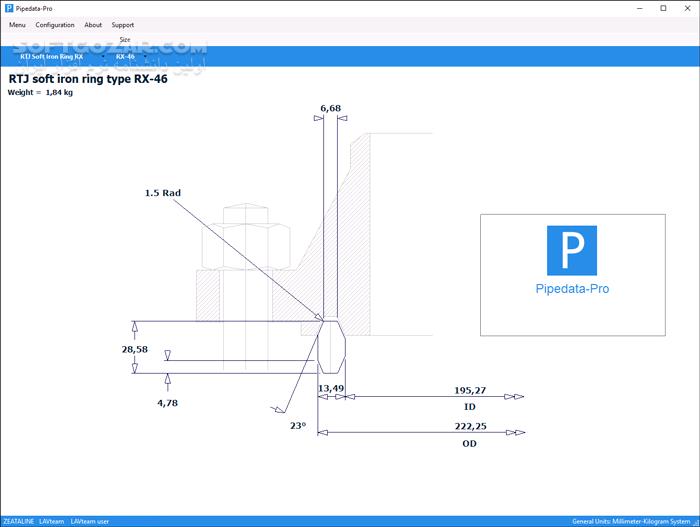Click the heading RTJ soft iron ring type RX-46
700x527 pixels.
(x=88, y=79)
